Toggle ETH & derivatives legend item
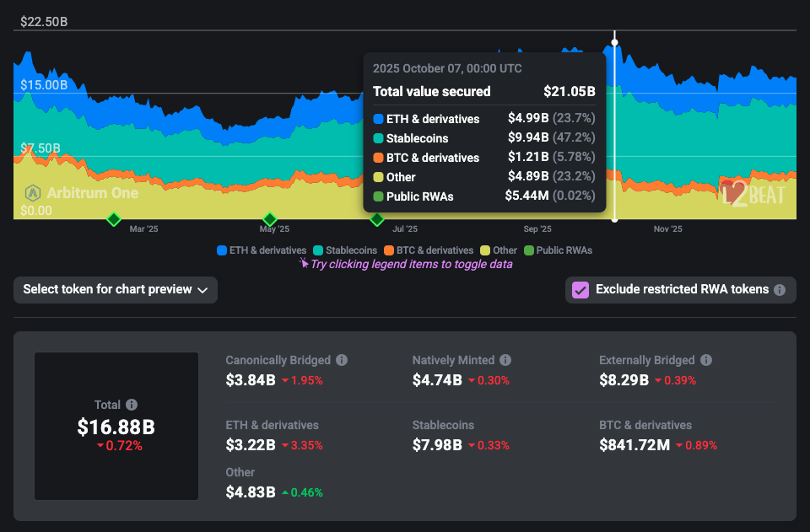This screenshot has height=532, width=810. coord(262,250)
